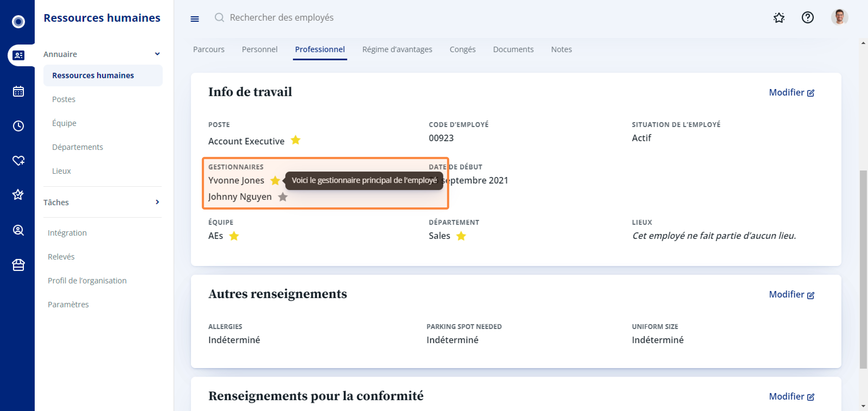Expand the Tâches section chevron
Image resolution: width=868 pixels, height=411 pixels.
pos(157,202)
